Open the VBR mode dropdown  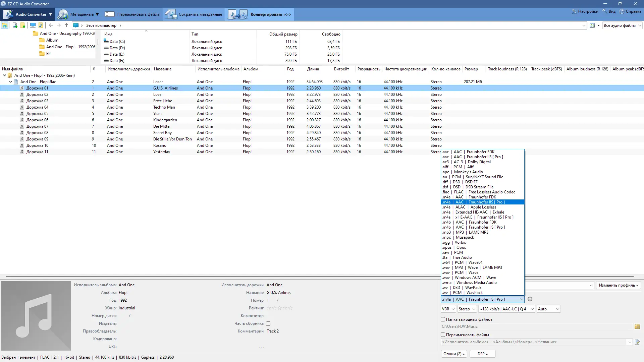[x=448, y=309]
